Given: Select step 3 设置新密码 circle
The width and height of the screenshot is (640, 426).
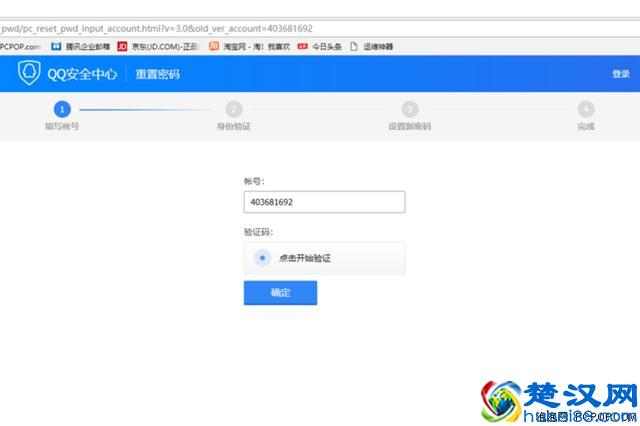Looking at the screenshot, I should coord(410,109).
